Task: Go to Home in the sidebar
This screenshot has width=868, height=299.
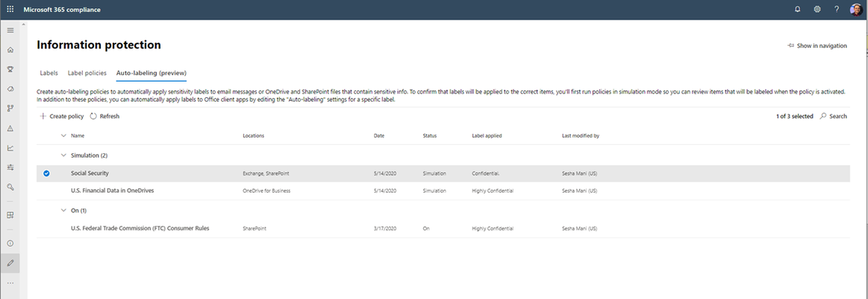Action: pos(10,50)
